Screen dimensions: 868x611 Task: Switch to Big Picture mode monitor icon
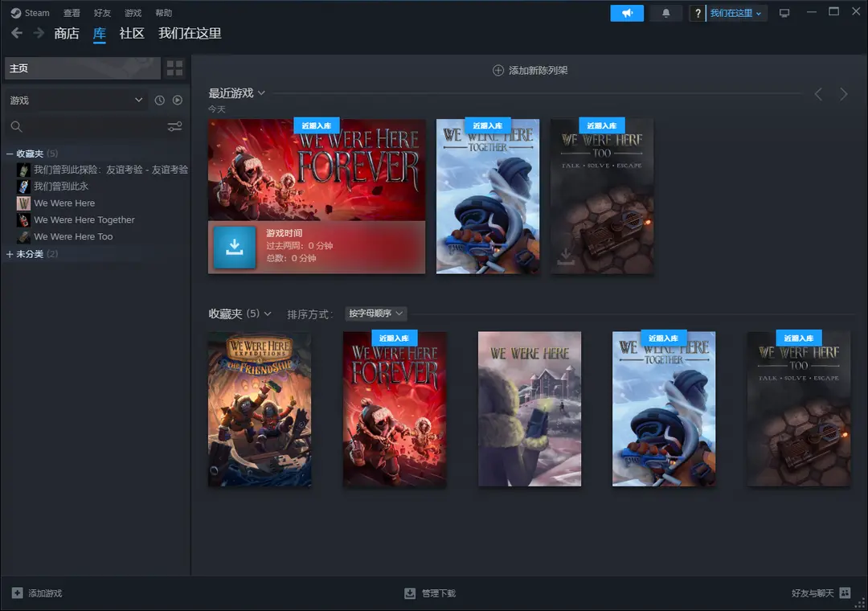784,14
